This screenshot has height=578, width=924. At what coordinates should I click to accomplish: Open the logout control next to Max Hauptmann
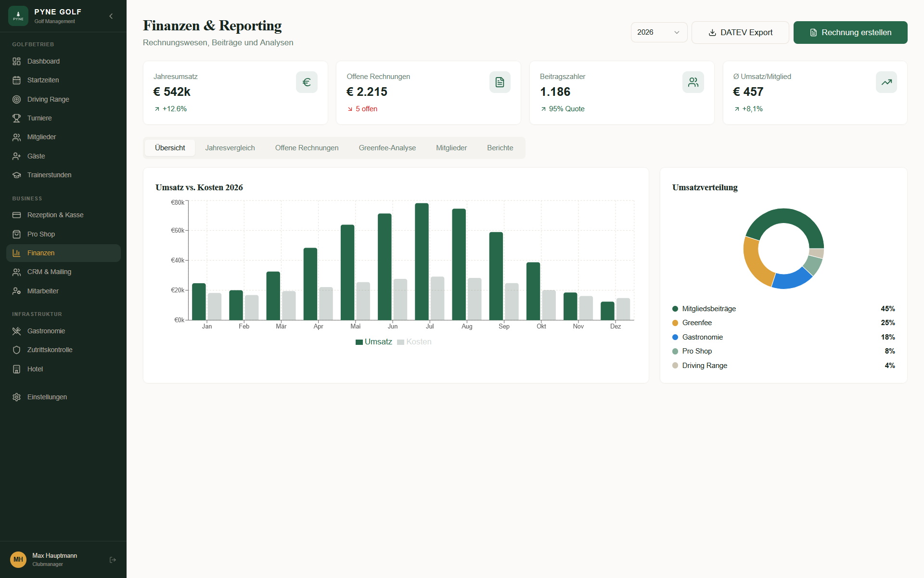[x=113, y=560]
